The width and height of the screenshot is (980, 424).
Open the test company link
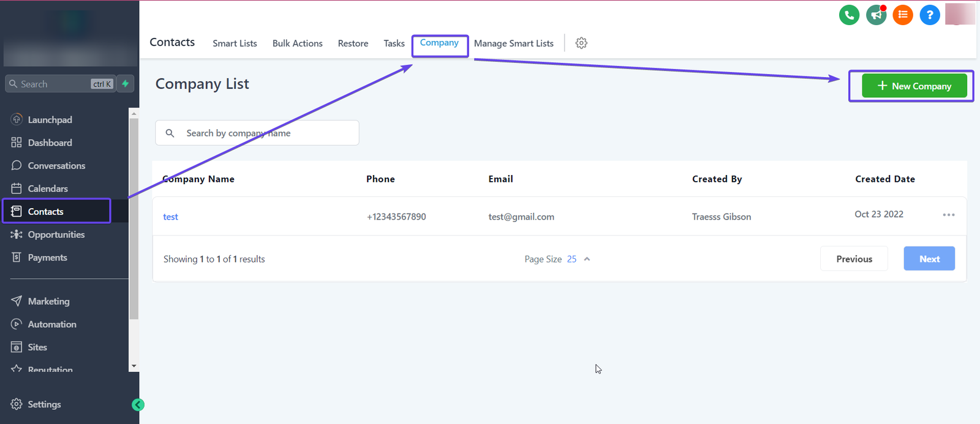click(x=170, y=217)
